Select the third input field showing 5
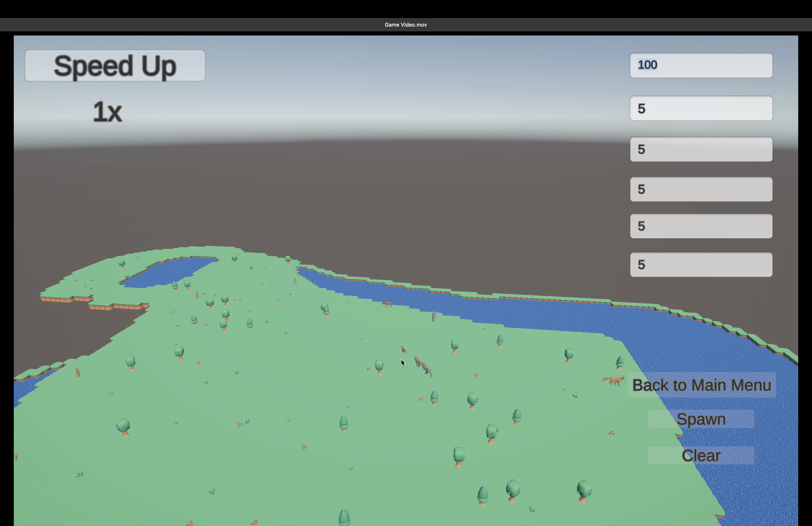This screenshot has width=812, height=526. pos(701,189)
